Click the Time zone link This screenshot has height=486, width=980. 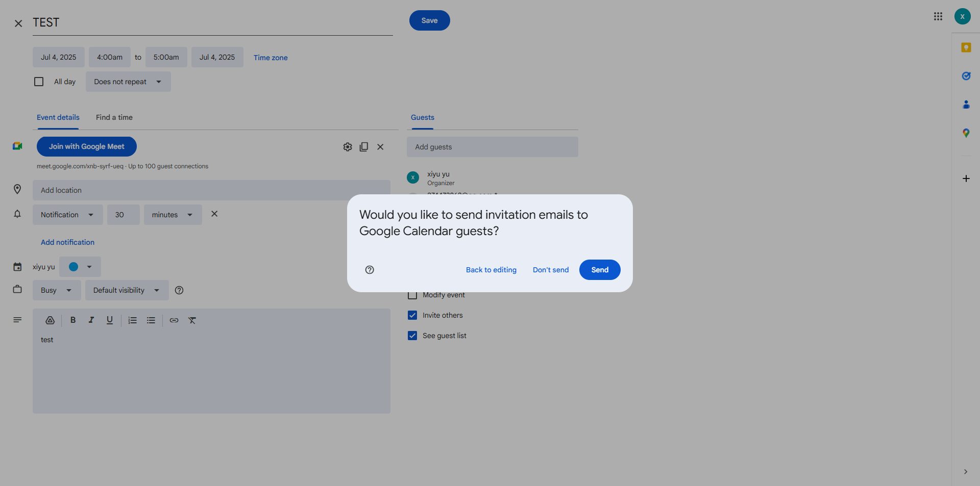(x=271, y=58)
